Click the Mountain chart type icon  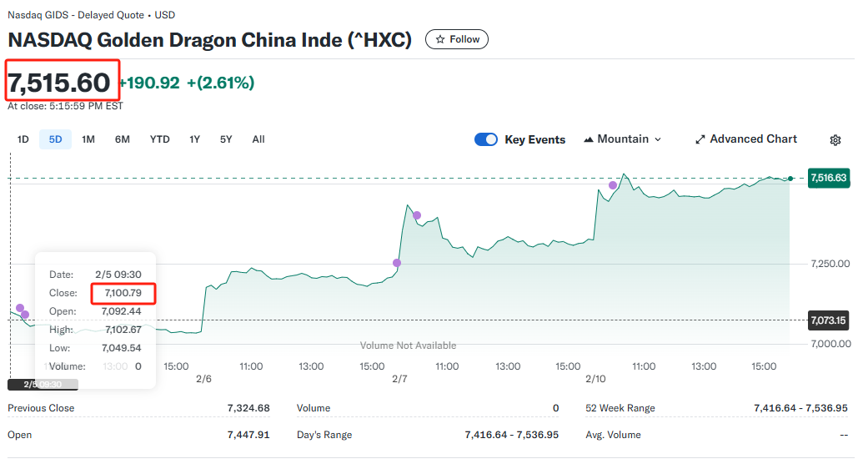589,139
